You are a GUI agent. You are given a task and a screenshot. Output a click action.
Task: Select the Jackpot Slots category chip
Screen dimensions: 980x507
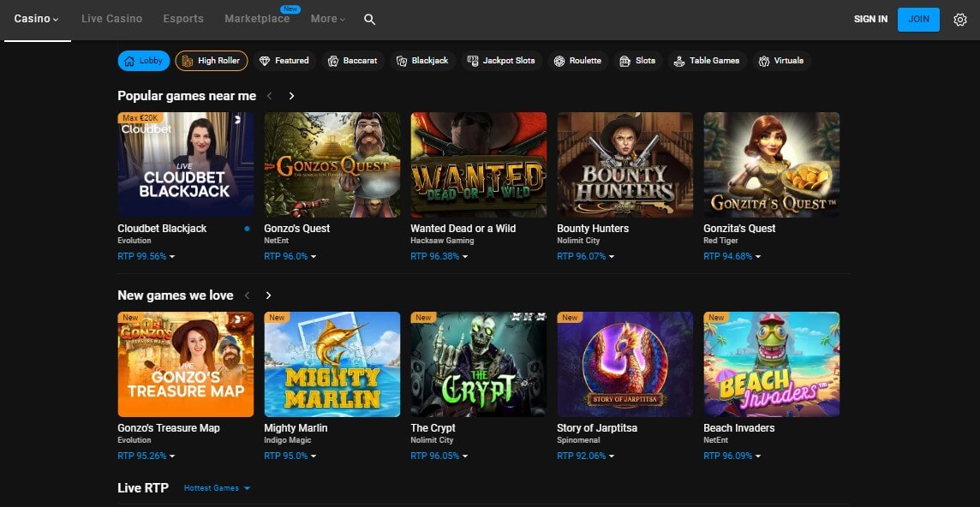coord(502,61)
